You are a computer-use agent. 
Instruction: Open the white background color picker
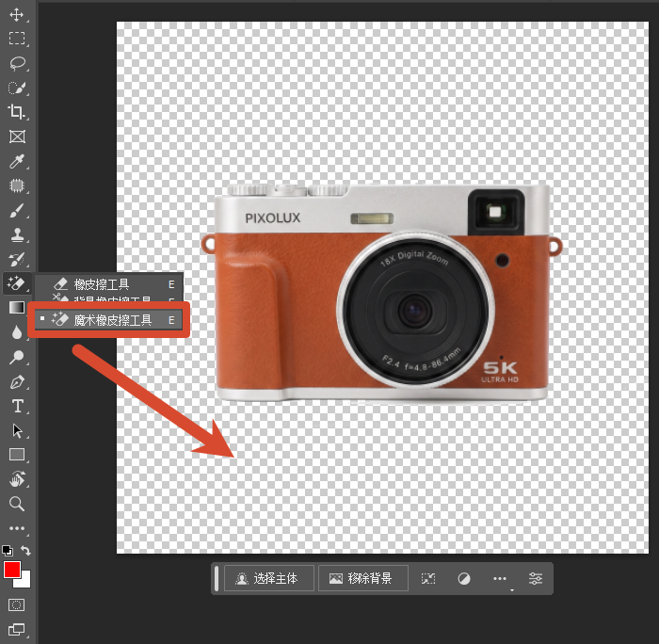(24, 581)
